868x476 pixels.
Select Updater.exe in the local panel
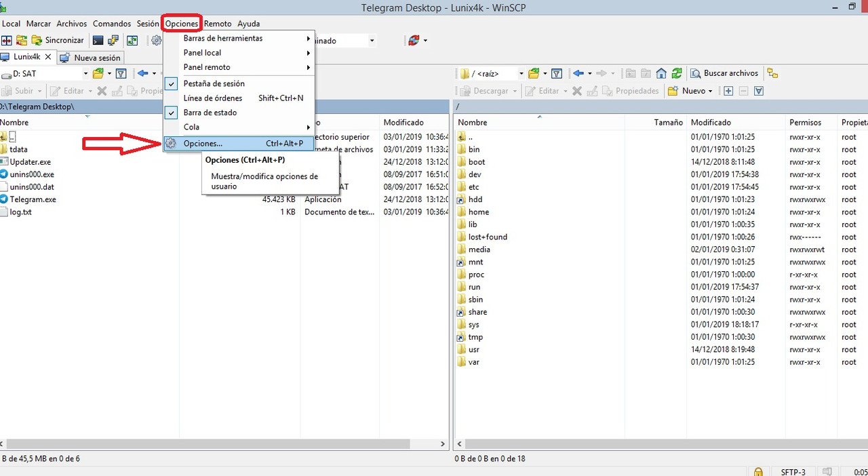pos(30,162)
